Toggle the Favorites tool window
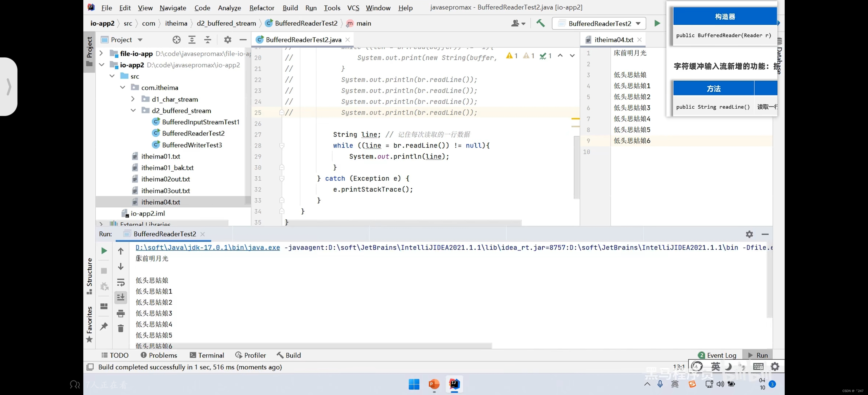 point(89,324)
